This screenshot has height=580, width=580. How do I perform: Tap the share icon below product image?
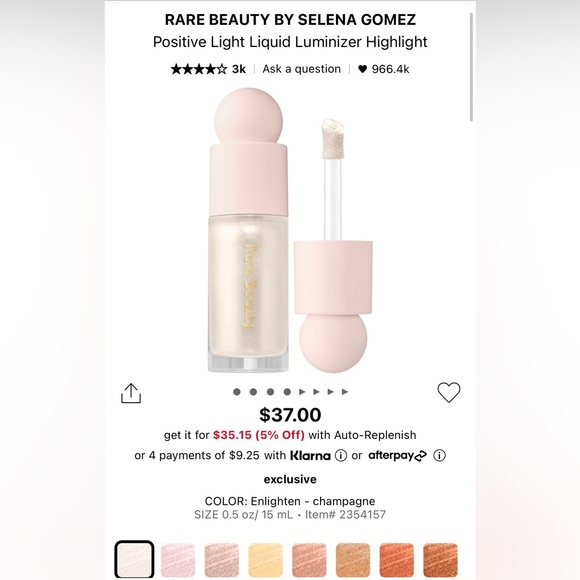131,393
